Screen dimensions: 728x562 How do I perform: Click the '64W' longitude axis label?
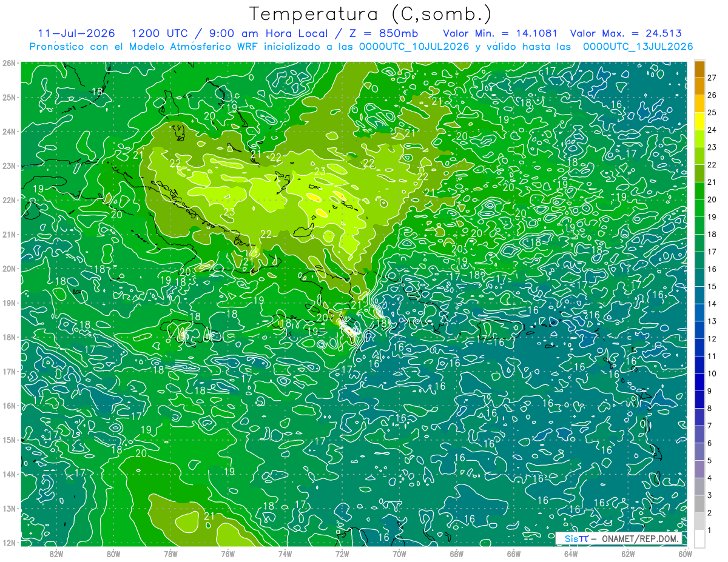point(570,554)
